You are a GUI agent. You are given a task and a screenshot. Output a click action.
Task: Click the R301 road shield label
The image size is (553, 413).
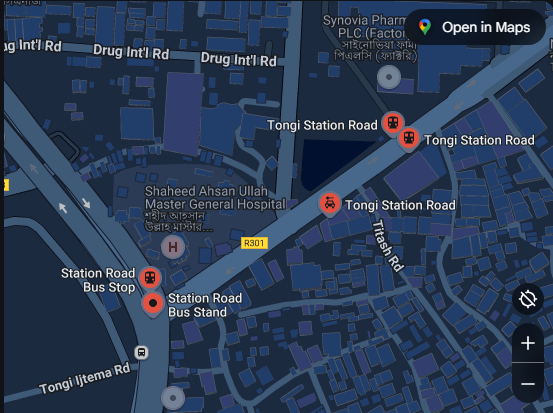coord(254,243)
